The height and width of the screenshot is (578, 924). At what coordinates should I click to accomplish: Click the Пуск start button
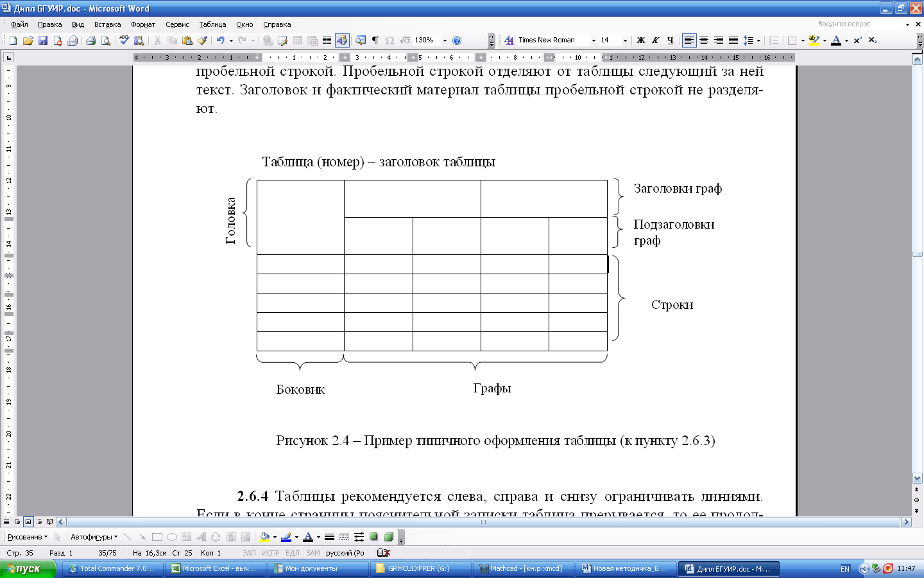tap(28, 569)
